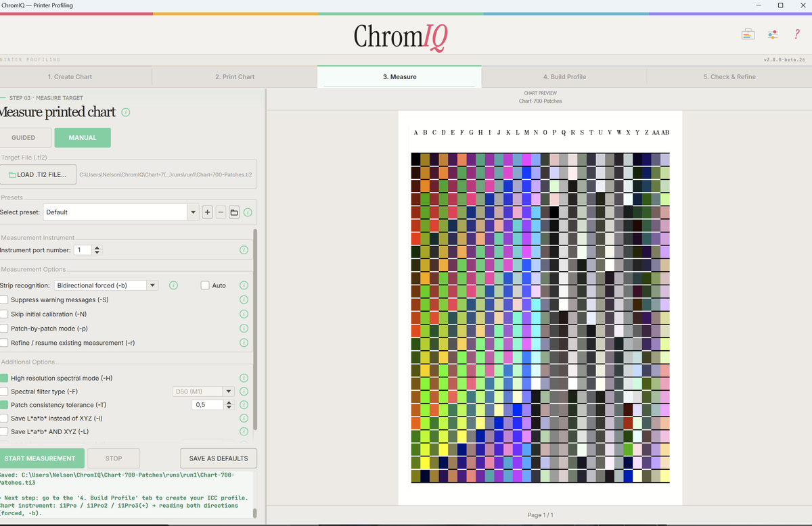Viewport: 812px width, 526px height.
Task: Click info icon for Patch consistency tolerance
Action: pyautogui.click(x=244, y=405)
